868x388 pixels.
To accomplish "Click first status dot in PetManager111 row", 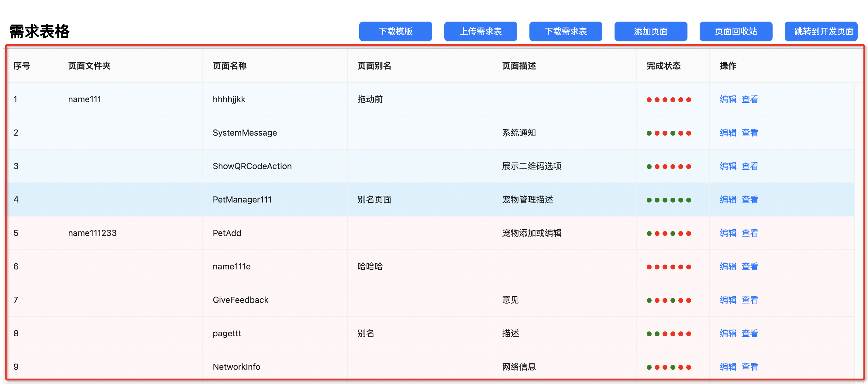I will 649,200.
